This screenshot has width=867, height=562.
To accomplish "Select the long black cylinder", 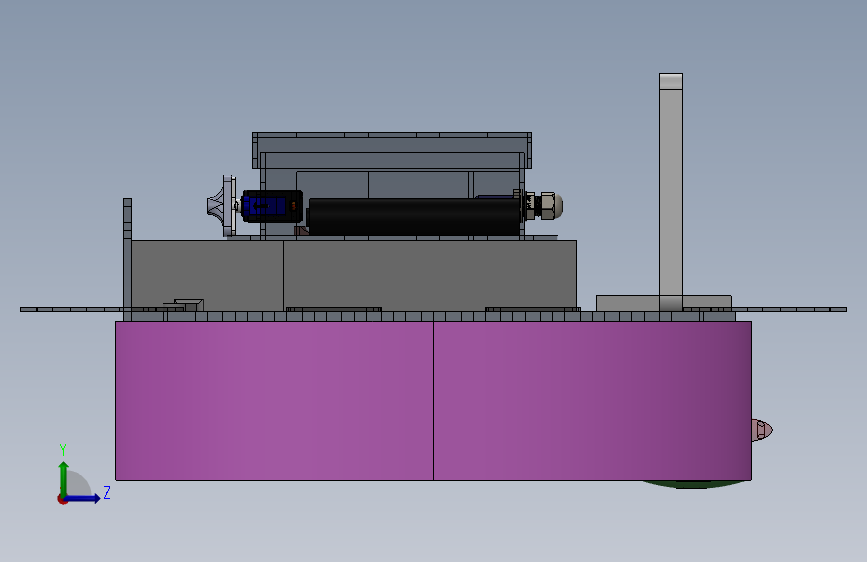I will [x=414, y=217].
